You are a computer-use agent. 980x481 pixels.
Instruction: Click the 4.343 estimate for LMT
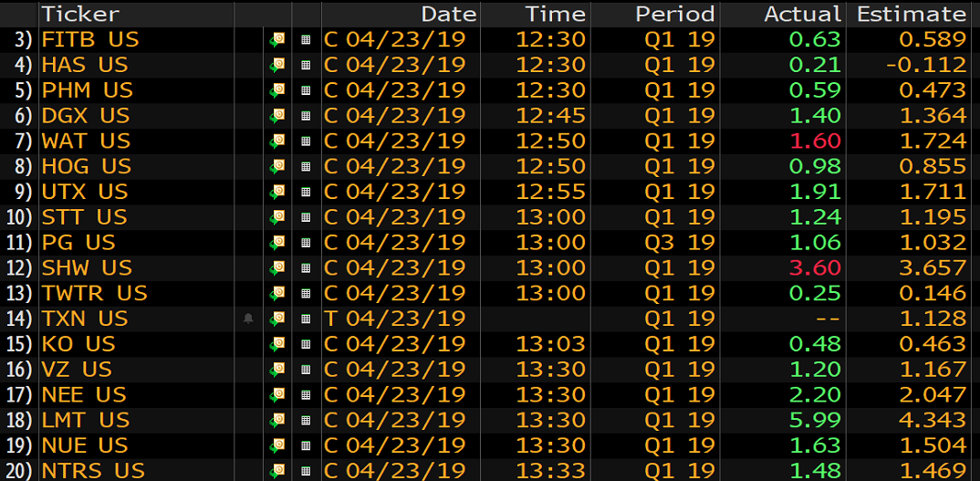pyautogui.click(x=933, y=420)
